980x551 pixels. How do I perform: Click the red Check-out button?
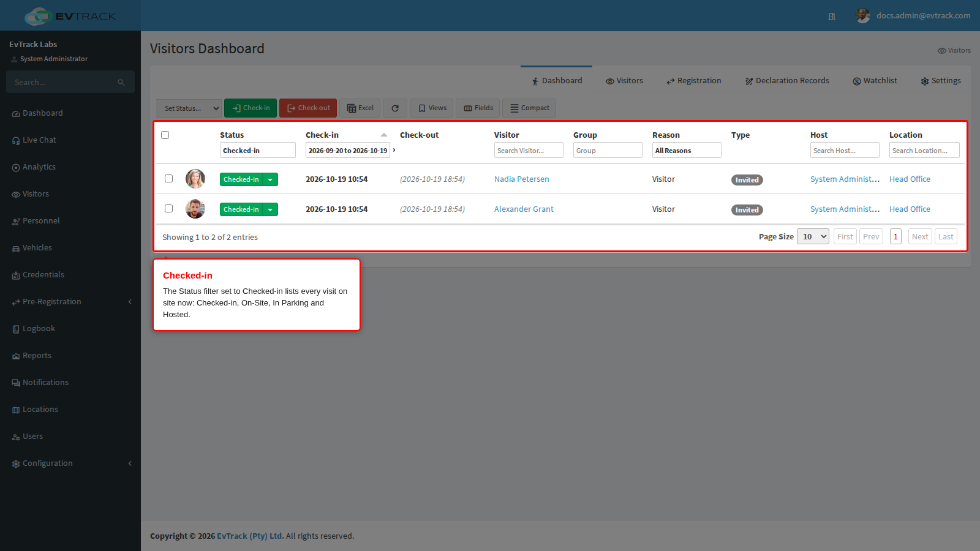coord(308,108)
